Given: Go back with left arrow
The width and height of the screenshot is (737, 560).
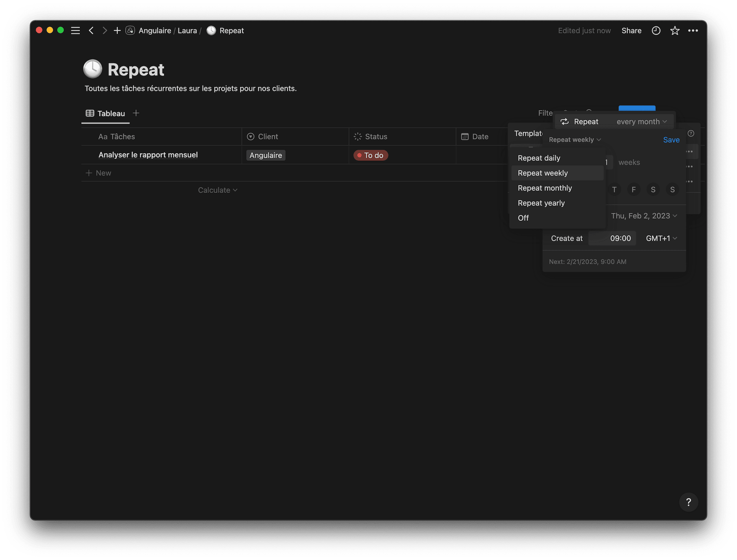Looking at the screenshot, I should point(91,31).
